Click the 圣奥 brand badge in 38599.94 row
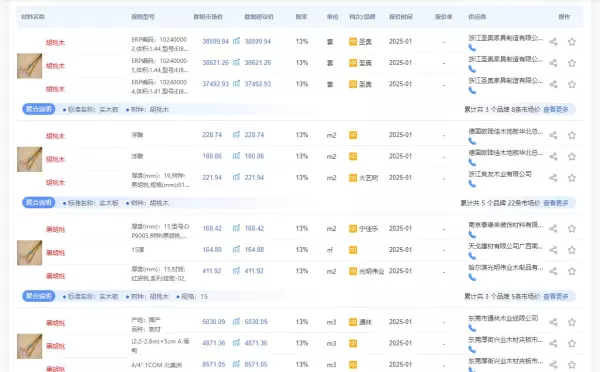This screenshot has width=600, height=372. point(353,41)
